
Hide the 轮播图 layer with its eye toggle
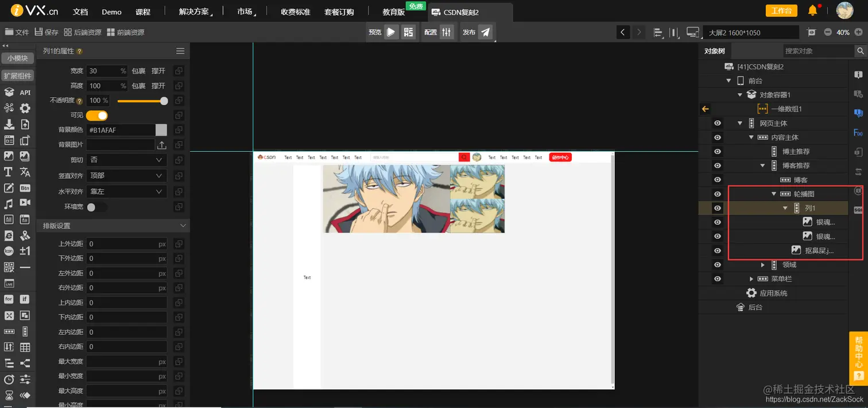[x=716, y=194]
